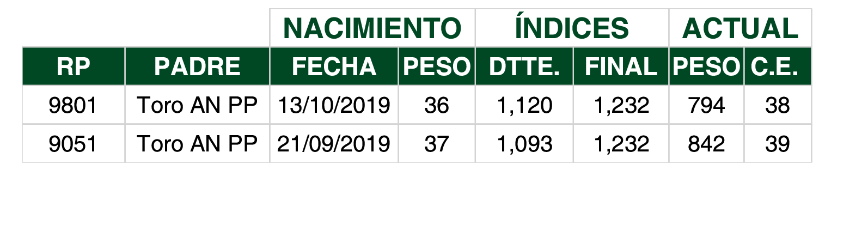Select the birth weight 36 cell
The image size is (868, 225).
[437, 105]
